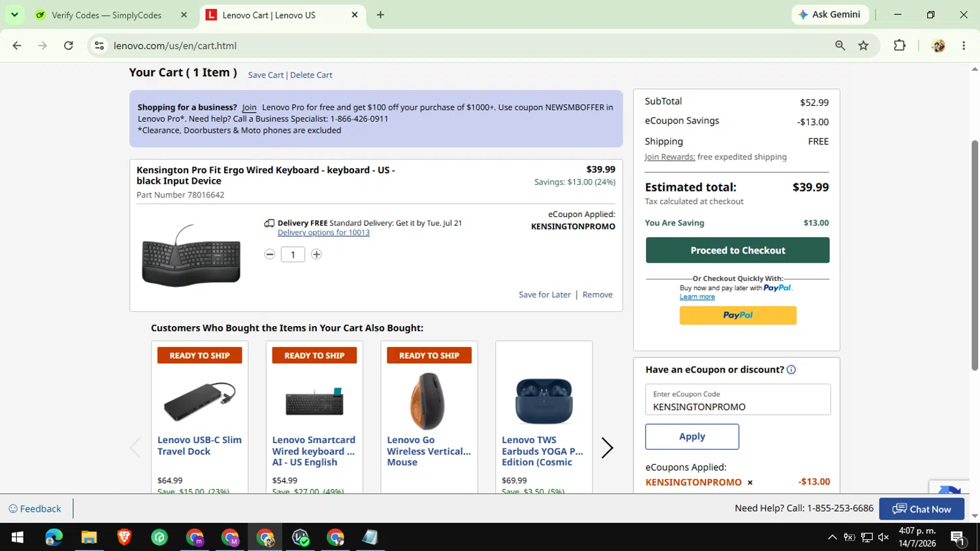
Task: Close the Lenovo Cart tab
Action: (x=355, y=15)
